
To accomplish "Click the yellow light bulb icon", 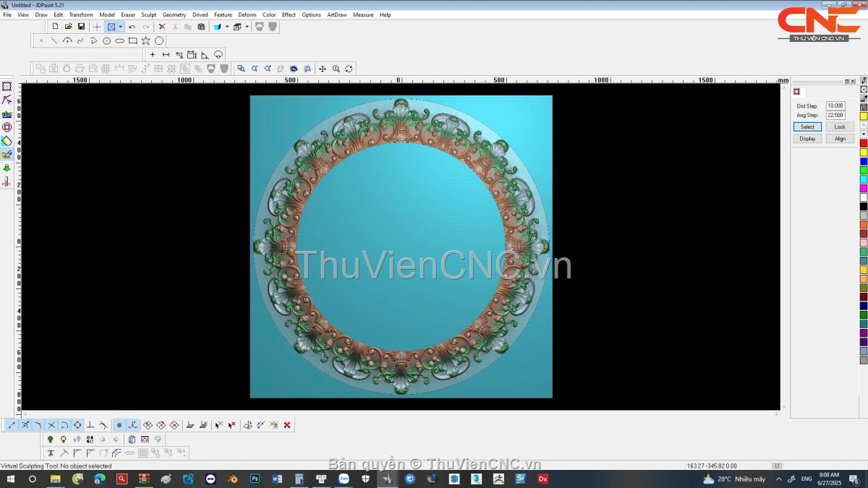I will pos(63,439).
